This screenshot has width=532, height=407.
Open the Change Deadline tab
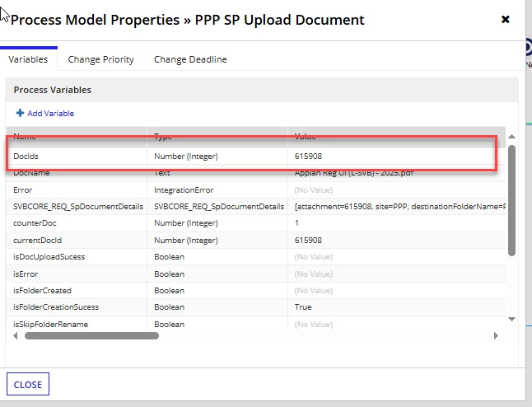[190, 59]
